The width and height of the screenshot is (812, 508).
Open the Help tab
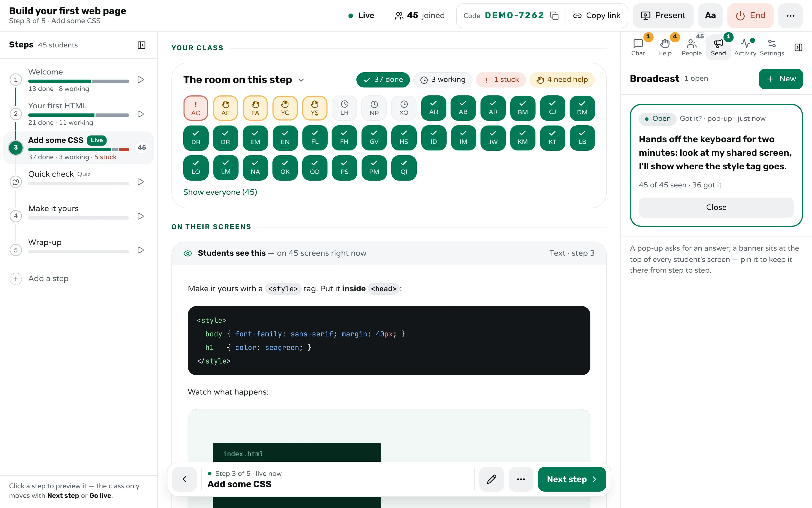[x=665, y=47]
